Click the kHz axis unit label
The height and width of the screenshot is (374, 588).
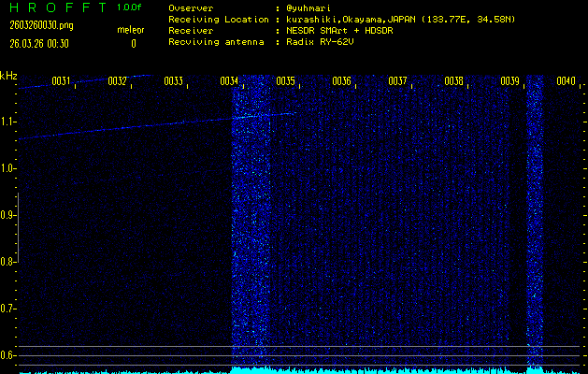(x=9, y=76)
